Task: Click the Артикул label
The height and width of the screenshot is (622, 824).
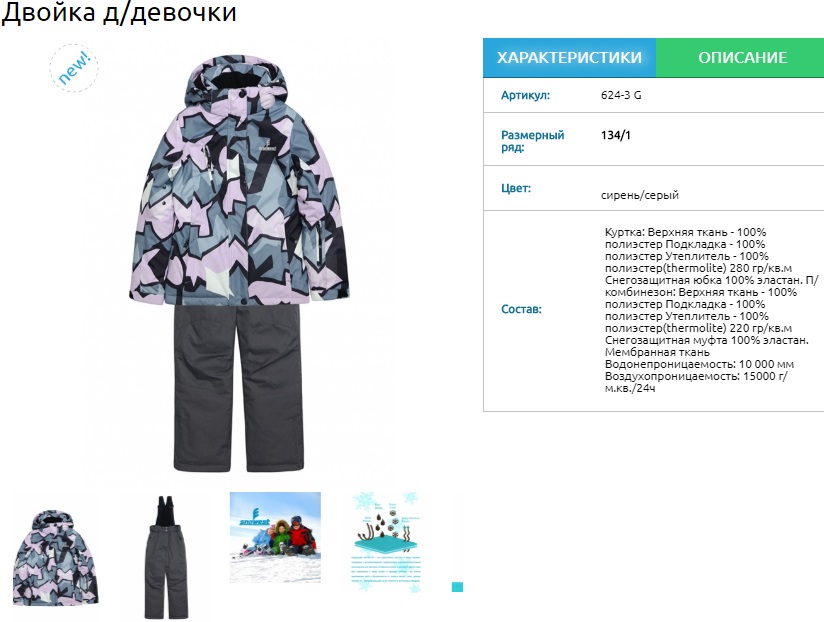Action: point(525,95)
